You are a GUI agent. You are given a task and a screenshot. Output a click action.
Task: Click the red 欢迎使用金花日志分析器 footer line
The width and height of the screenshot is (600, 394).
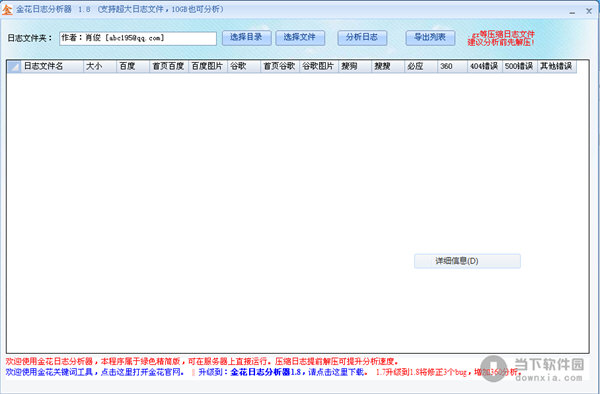tap(202, 361)
